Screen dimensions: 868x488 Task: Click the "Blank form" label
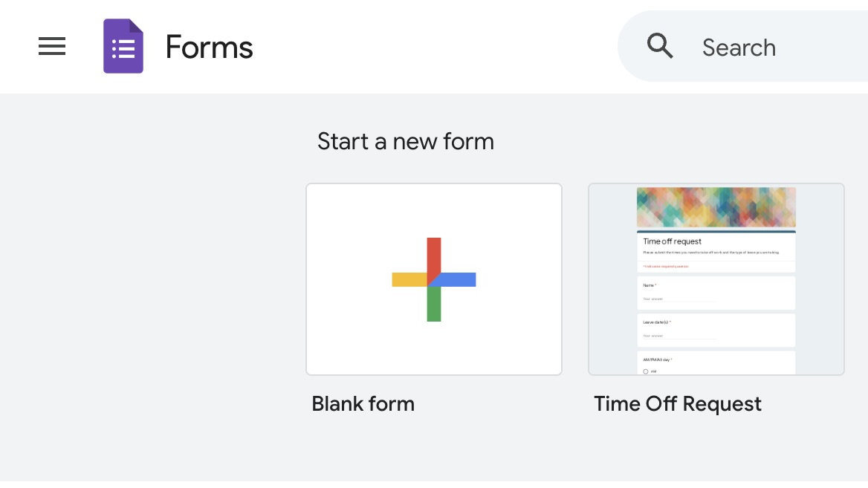[x=363, y=403]
